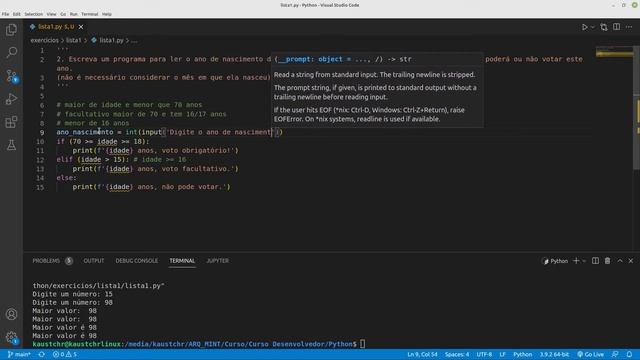640x360 pixels.
Task: Change the UTF-8 encoding selector
Action: click(484, 354)
